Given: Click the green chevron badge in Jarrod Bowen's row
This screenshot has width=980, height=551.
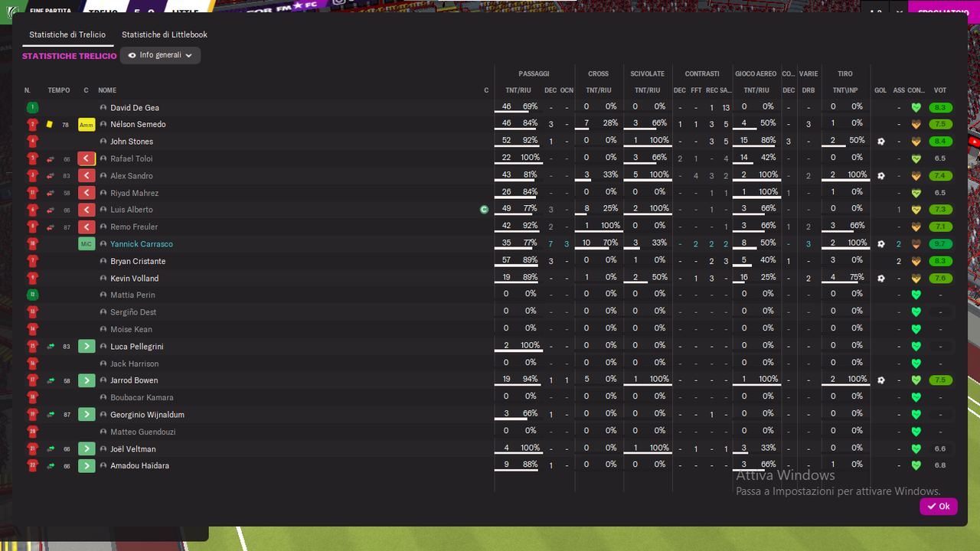Looking at the screenshot, I should [x=87, y=380].
